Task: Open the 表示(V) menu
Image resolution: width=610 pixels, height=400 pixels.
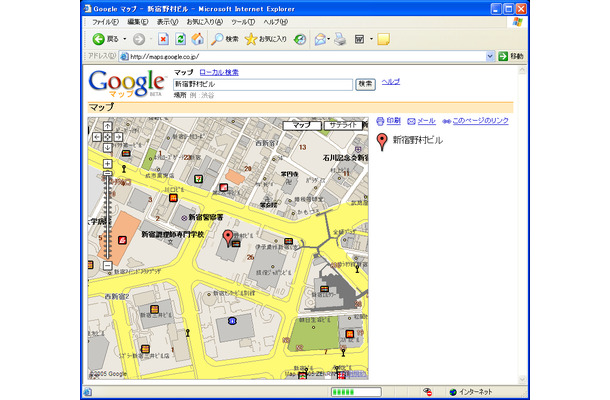Action: [x=167, y=22]
